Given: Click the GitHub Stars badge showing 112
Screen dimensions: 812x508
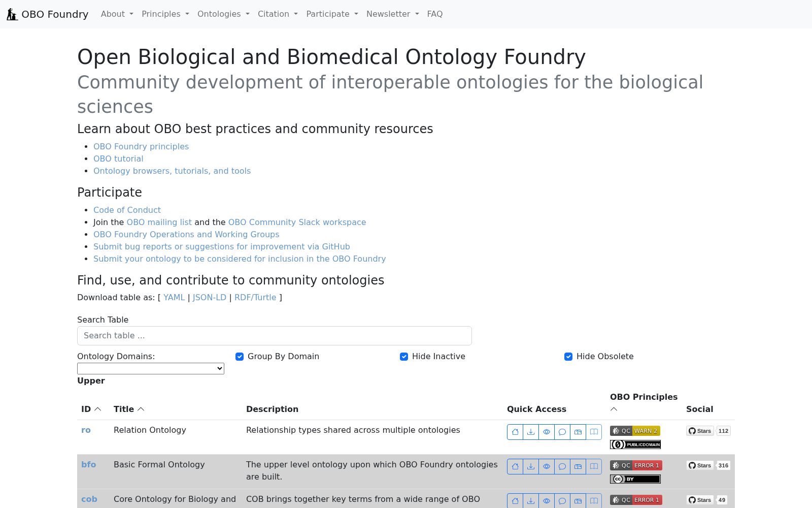Looking at the screenshot, I should click(708, 431).
